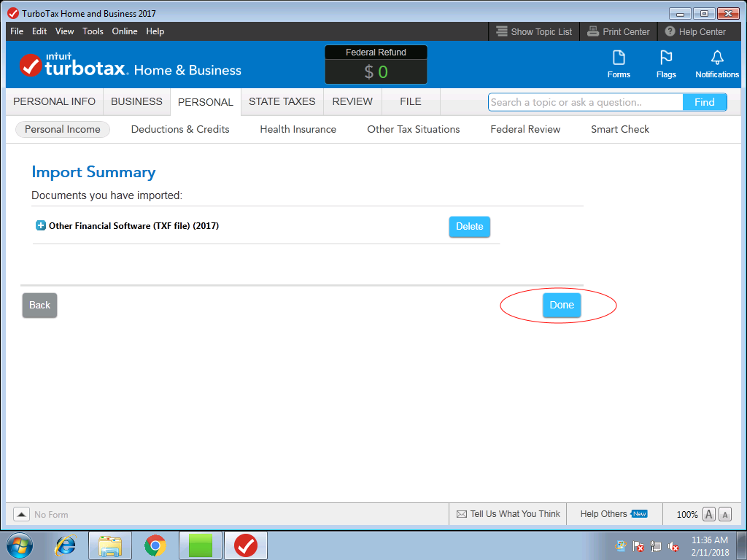Switch to the BUSINESS tab
The height and width of the screenshot is (560, 747).
(x=136, y=101)
